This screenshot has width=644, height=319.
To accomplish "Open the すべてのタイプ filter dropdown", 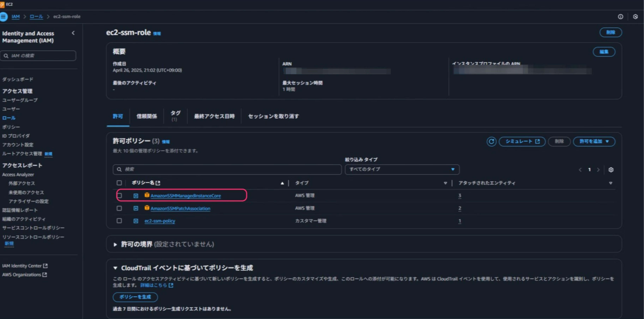I will (x=402, y=169).
